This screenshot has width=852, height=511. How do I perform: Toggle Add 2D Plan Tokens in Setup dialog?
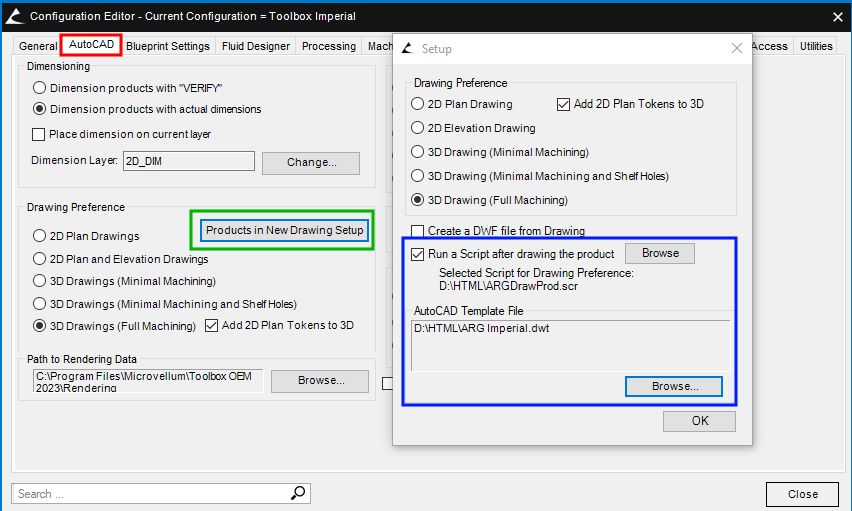tap(563, 104)
